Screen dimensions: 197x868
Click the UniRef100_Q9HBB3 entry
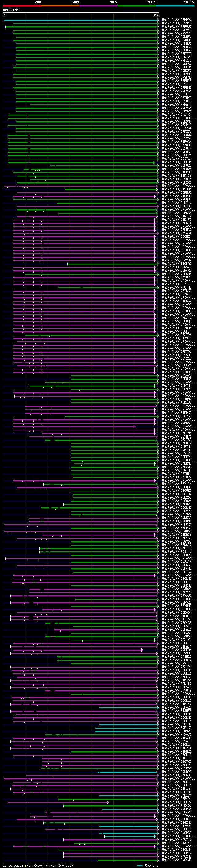177,423
